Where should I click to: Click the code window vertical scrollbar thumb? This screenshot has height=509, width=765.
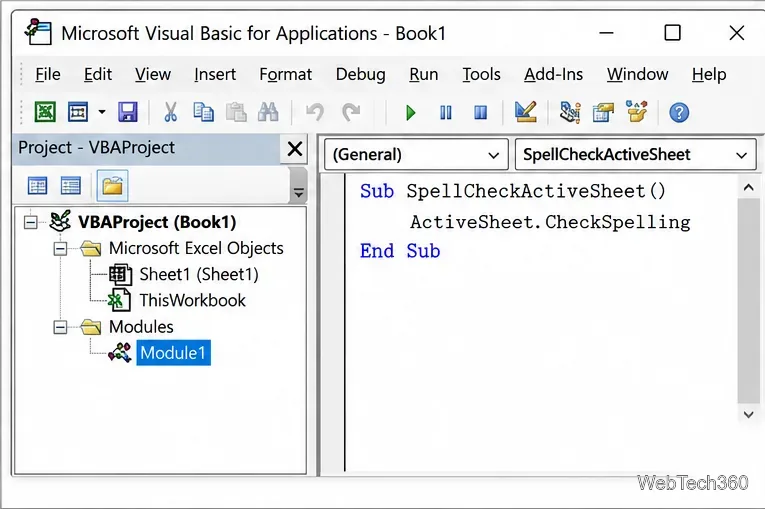tap(748, 301)
